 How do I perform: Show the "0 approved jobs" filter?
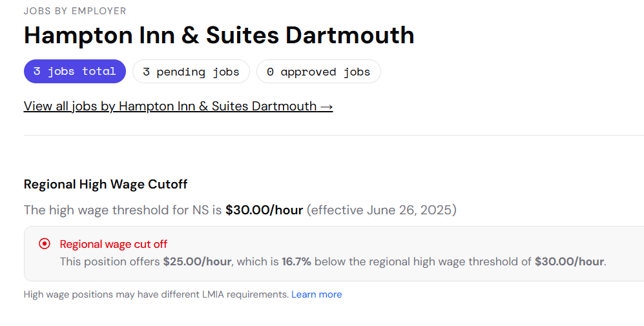[x=318, y=72]
